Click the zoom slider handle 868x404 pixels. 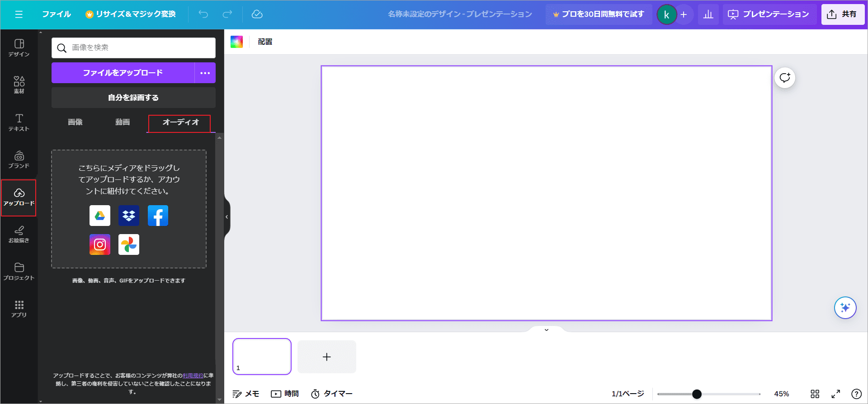point(697,394)
